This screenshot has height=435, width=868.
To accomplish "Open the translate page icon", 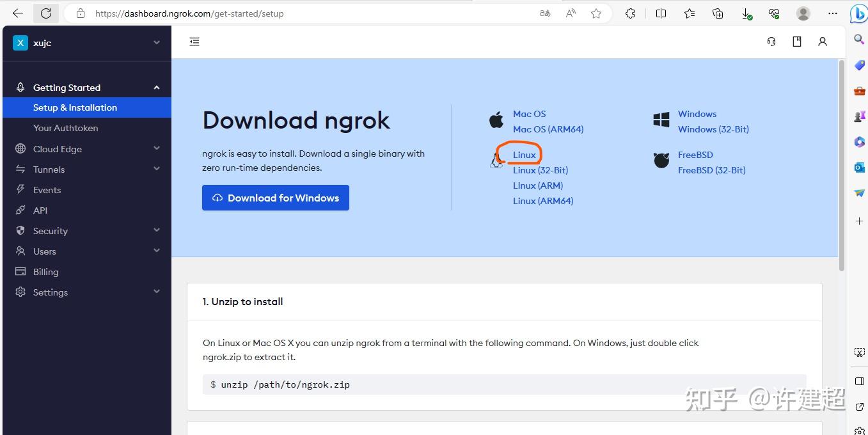I will coord(545,13).
